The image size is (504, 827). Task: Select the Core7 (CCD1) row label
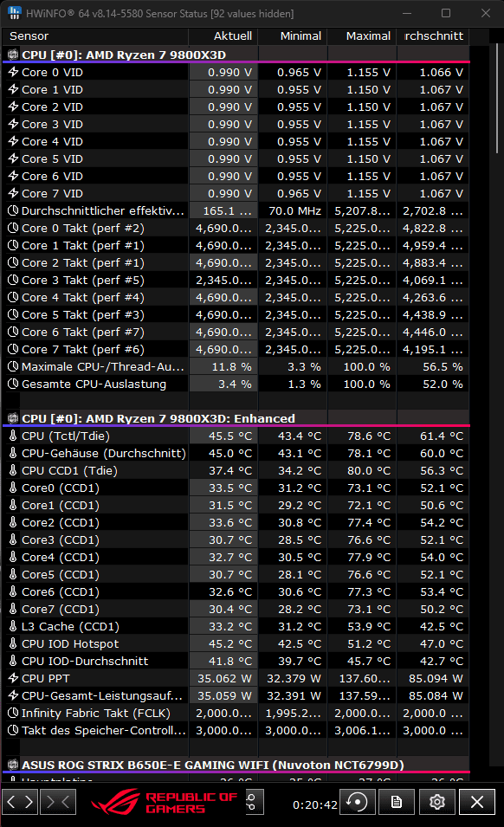(61, 609)
